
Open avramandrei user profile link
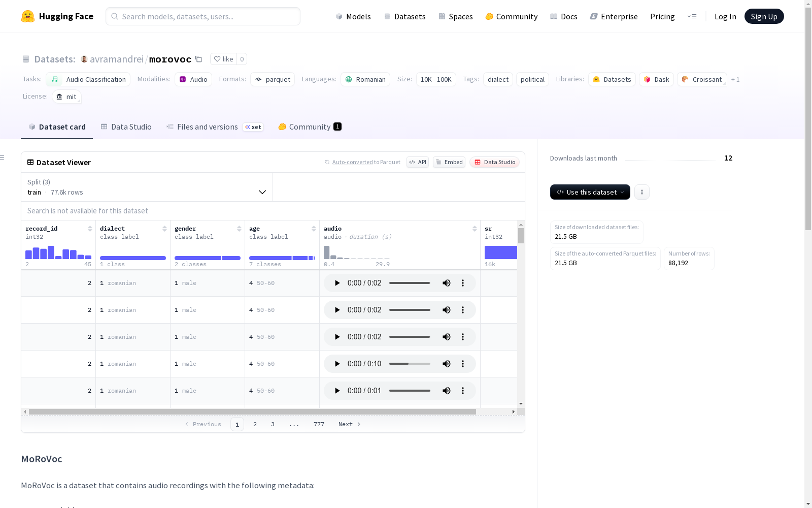point(117,59)
